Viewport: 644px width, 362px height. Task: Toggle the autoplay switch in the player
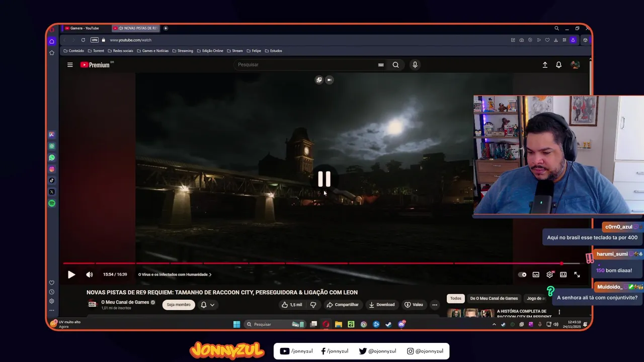click(x=522, y=275)
